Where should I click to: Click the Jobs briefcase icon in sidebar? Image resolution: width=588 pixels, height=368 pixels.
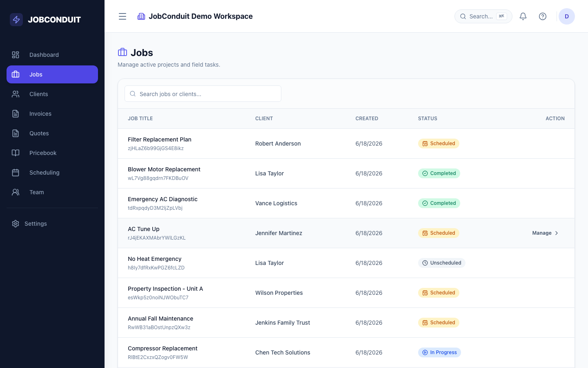(16, 74)
